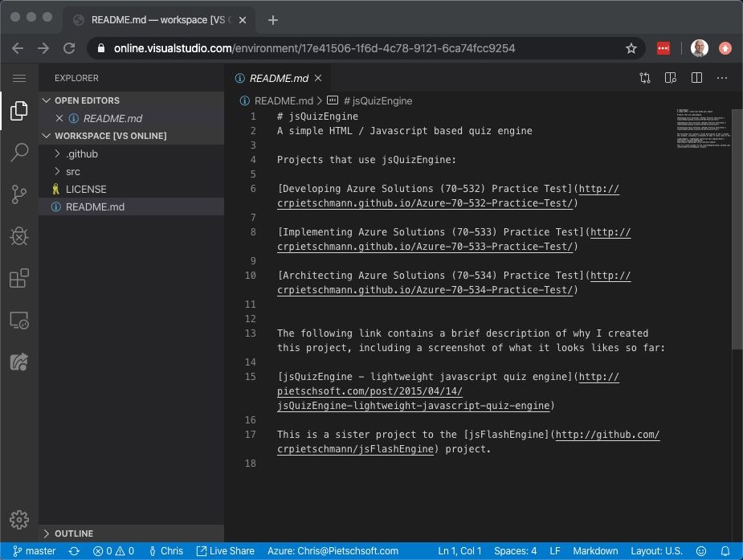Open markdown preview to the side
This screenshot has width=743, height=560.
coord(671,78)
